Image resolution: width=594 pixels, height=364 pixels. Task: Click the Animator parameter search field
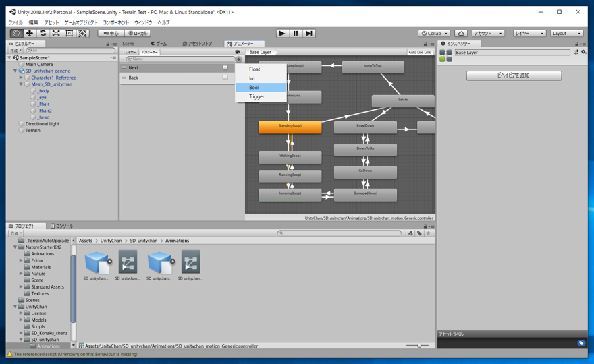tap(180, 59)
